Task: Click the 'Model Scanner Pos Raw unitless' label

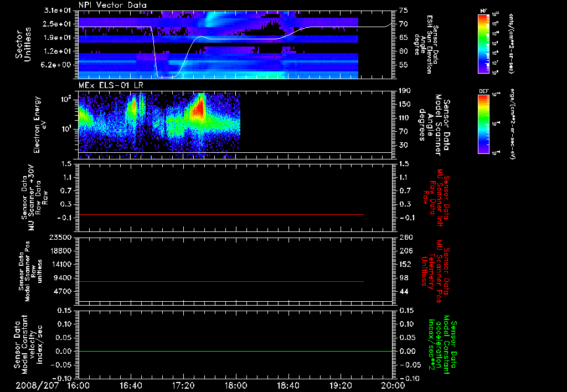Action: point(30,272)
